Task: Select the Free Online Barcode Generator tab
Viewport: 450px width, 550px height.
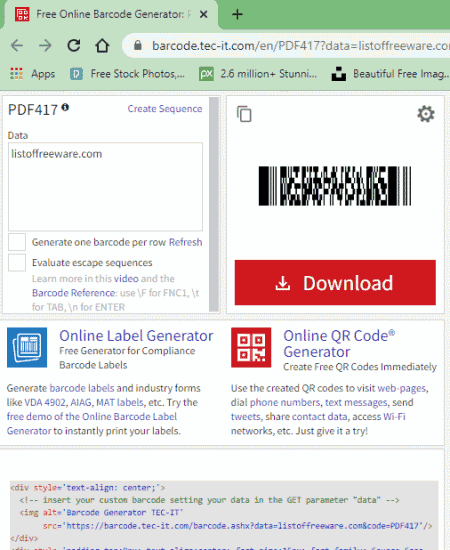Action: tap(109, 14)
